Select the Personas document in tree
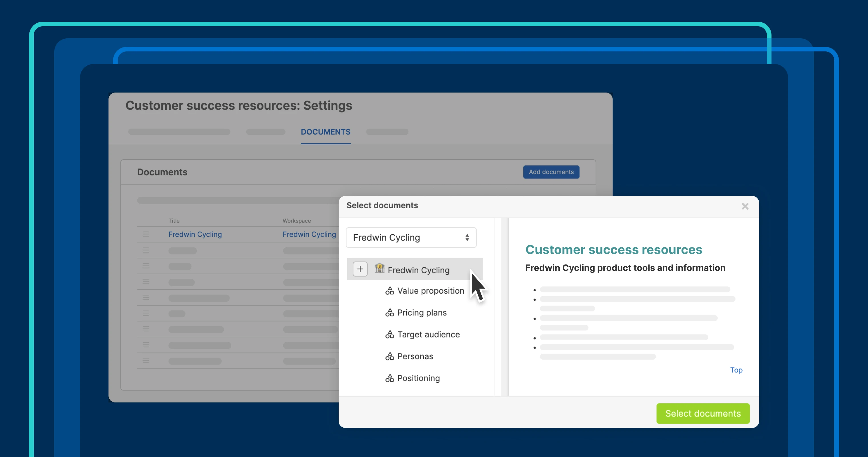868x457 pixels. tap(415, 356)
